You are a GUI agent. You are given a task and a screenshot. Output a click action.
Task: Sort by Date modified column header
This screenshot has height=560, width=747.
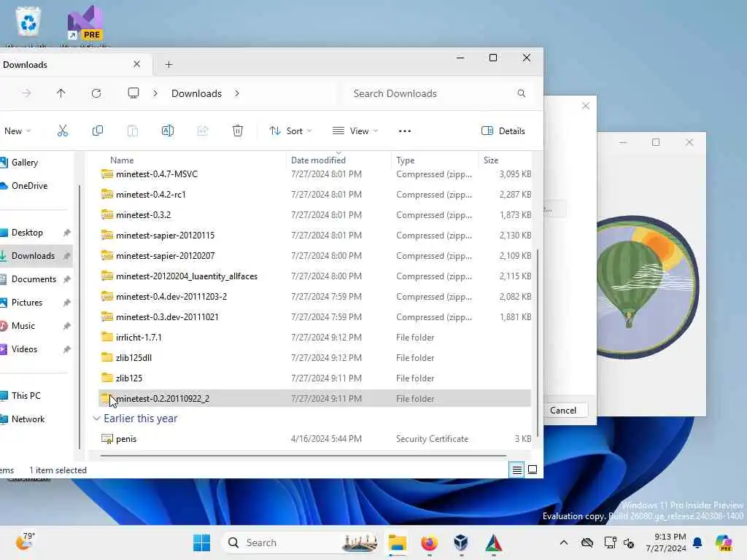[318, 160]
